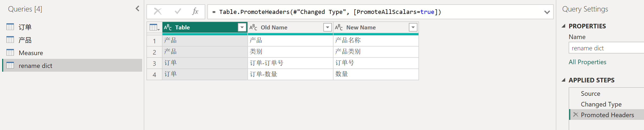Open the New Name column filter dropdown

click(413, 27)
